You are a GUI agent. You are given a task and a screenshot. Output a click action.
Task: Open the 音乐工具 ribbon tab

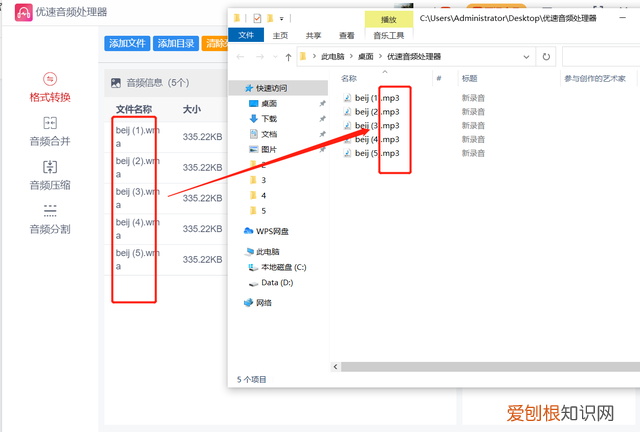point(389,36)
